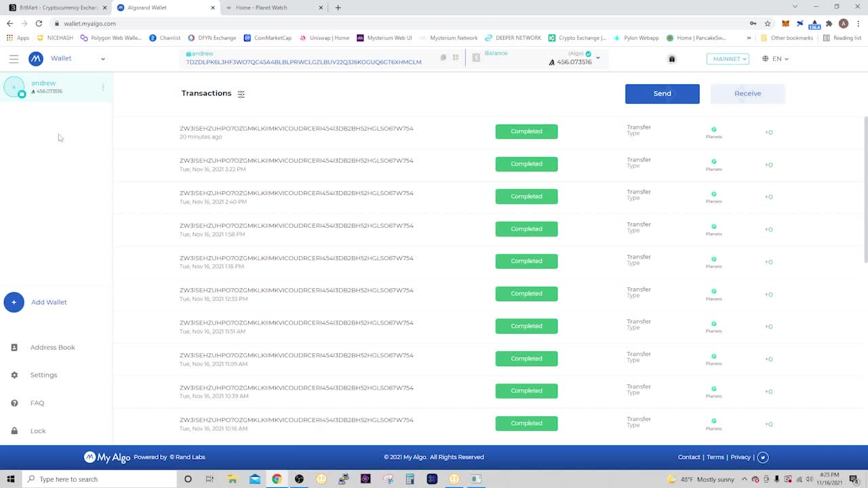This screenshot has height=488, width=868.
Task: Click the Settings gear icon in sidebar
Action: (x=14, y=375)
